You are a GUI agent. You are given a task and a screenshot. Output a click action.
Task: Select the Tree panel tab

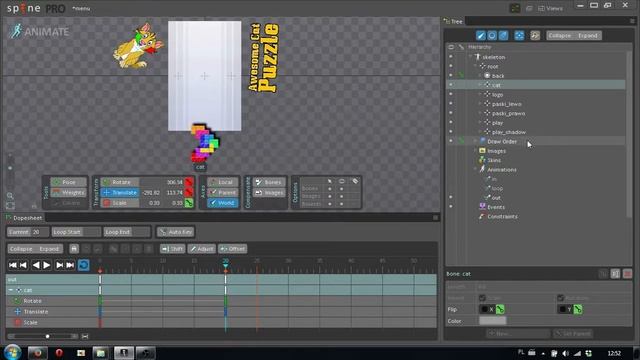tap(453, 21)
